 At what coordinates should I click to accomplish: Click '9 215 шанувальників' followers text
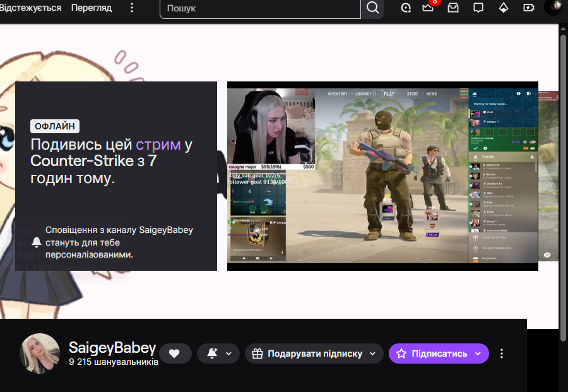(x=114, y=362)
